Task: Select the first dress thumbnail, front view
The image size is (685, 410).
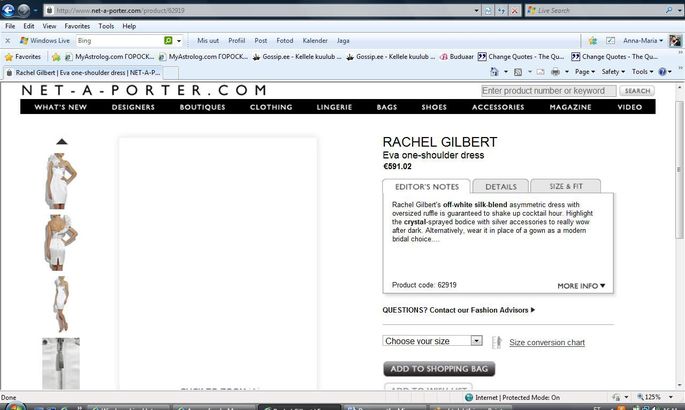Action: [x=62, y=181]
